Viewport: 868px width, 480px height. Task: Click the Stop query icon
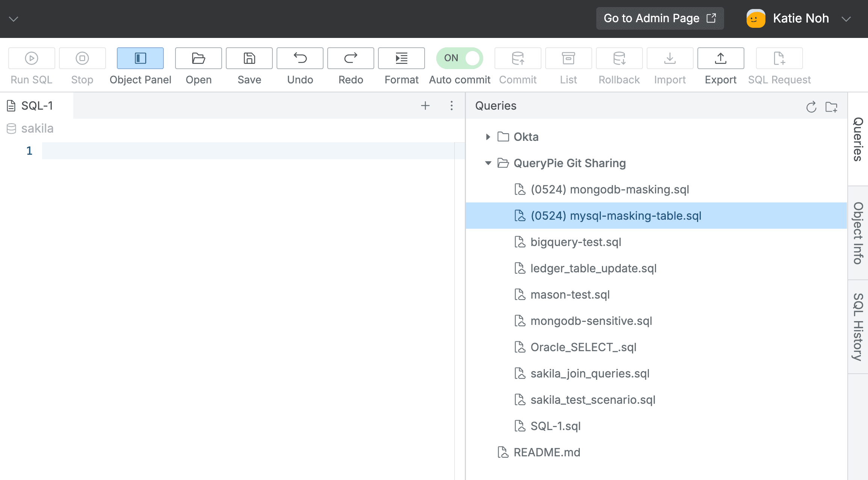click(x=82, y=58)
